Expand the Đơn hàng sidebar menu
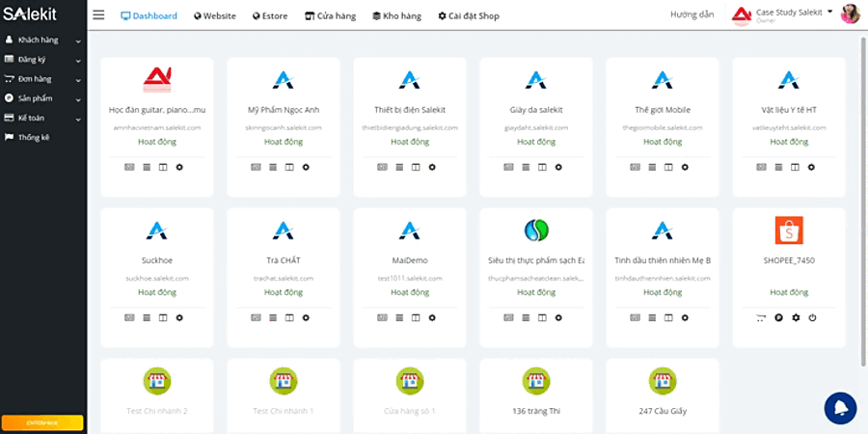The image size is (868, 434). pos(43,79)
